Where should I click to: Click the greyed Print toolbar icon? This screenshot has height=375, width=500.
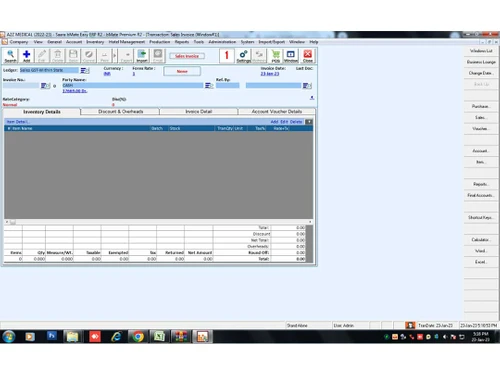tap(104, 56)
